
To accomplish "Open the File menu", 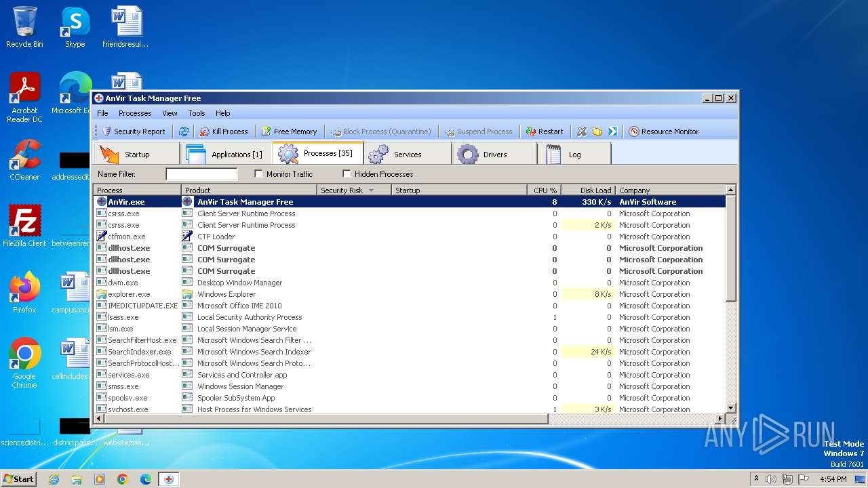I will [102, 113].
